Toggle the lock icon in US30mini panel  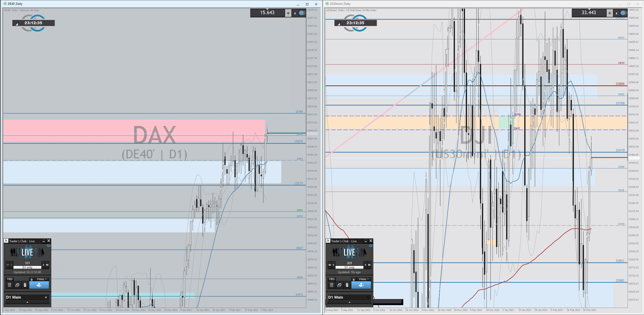(x=354, y=279)
